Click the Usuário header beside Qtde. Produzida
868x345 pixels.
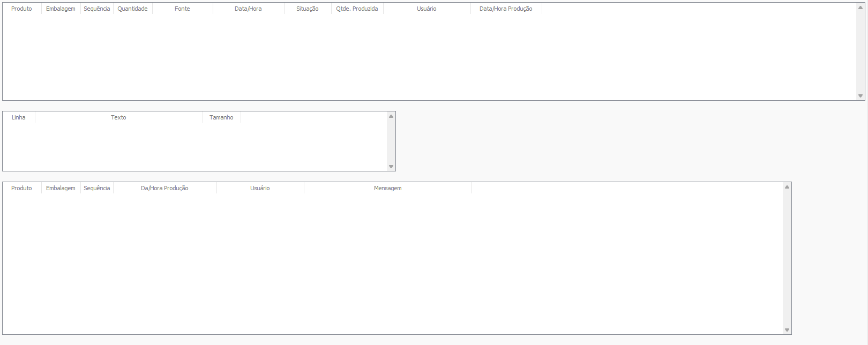426,9
